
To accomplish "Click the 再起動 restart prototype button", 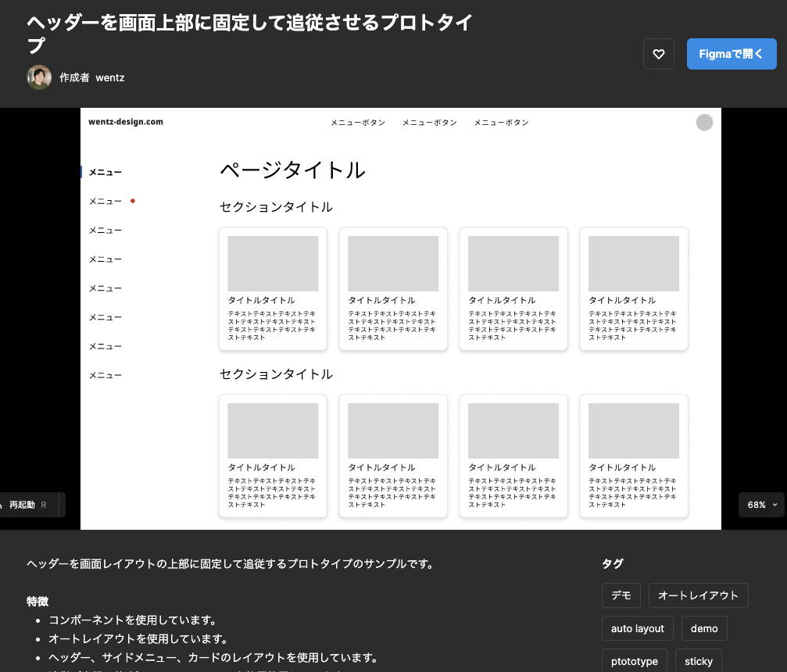I will coord(23,505).
